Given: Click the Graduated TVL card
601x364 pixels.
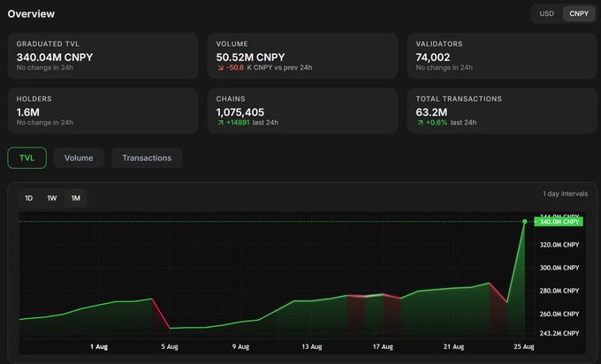Looking at the screenshot, I should (x=103, y=56).
